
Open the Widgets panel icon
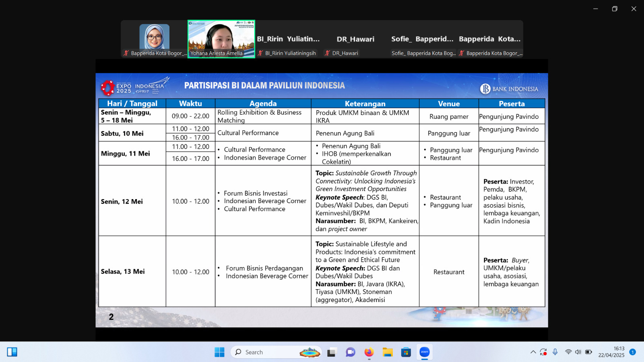(12, 352)
